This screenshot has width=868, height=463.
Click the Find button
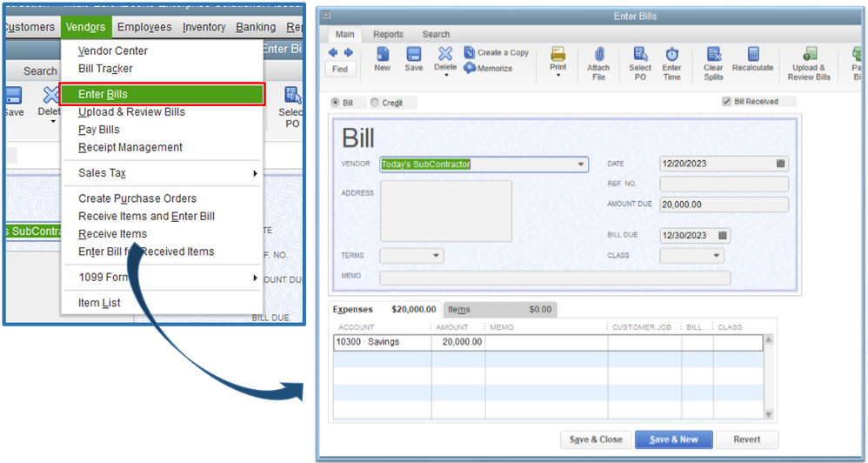340,70
